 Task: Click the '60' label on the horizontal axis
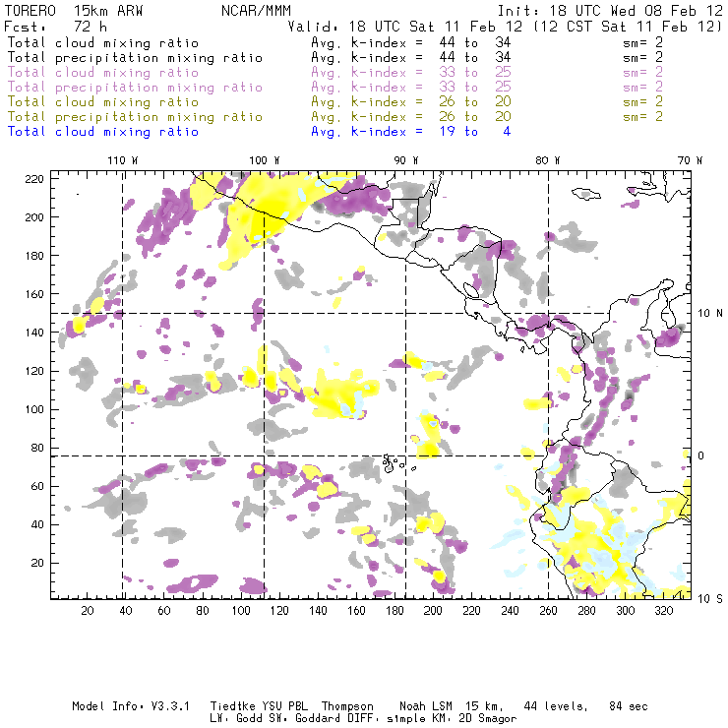pos(164,611)
